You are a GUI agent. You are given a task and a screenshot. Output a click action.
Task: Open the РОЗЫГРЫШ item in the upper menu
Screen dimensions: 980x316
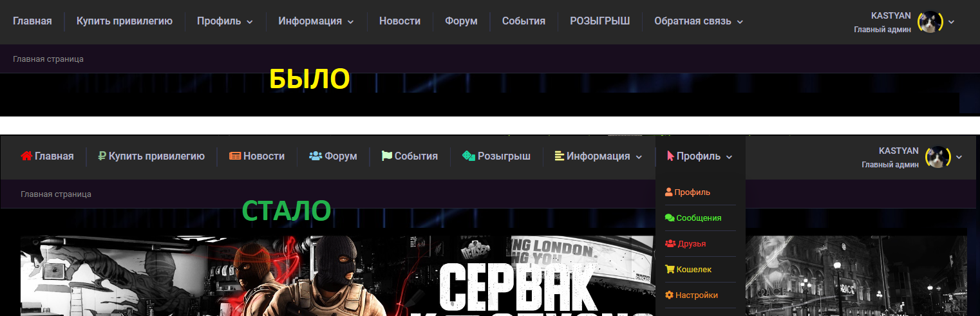[599, 21]
